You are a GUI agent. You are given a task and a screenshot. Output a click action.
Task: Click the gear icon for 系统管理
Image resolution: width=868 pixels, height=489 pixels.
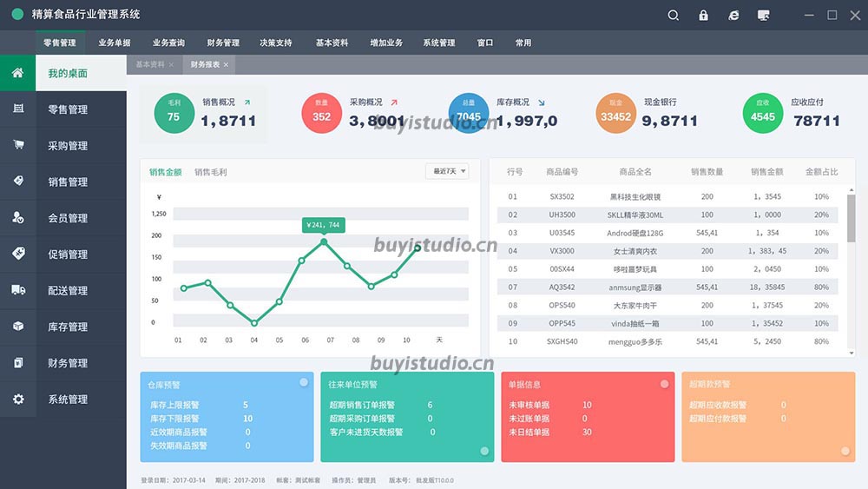coord(18,400)
